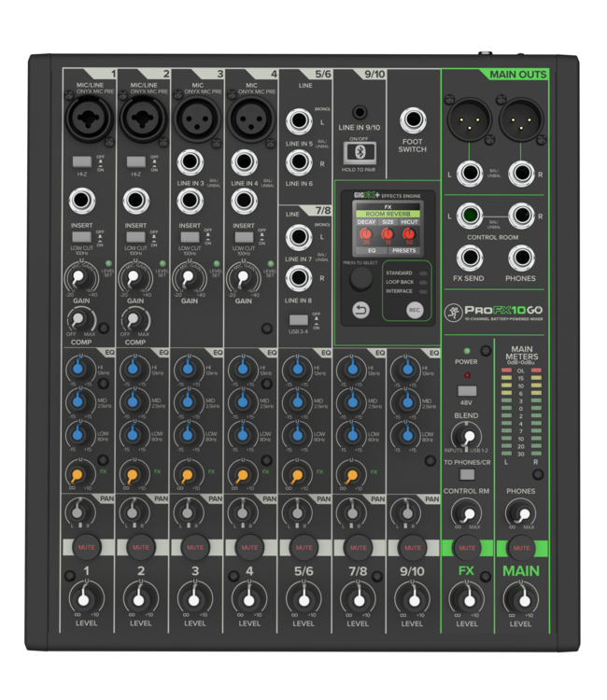The image size is (607, 700).
Task: Click channel 3 MID 2.5kHz EQ knob
Action: pos(188,401)
